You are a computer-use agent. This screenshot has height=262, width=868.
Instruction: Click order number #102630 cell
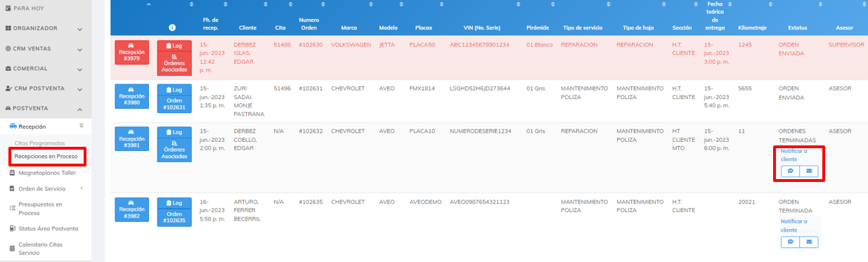(x=310, y=44)
